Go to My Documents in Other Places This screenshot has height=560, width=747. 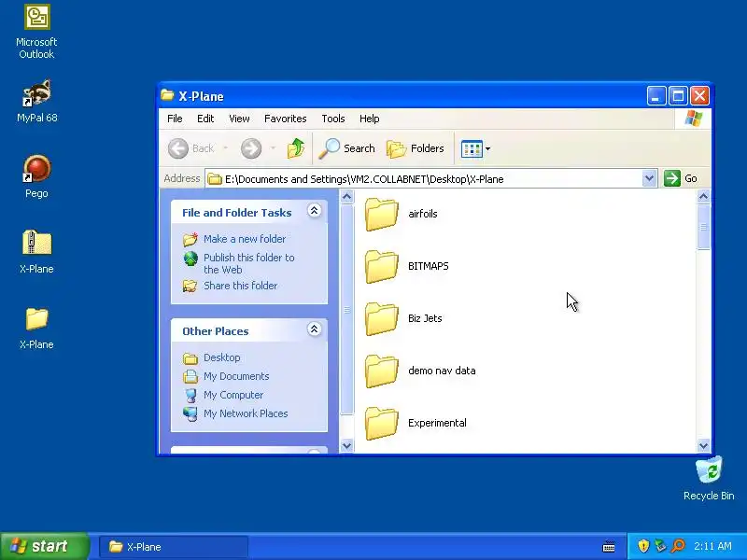[x=236, y=376]
